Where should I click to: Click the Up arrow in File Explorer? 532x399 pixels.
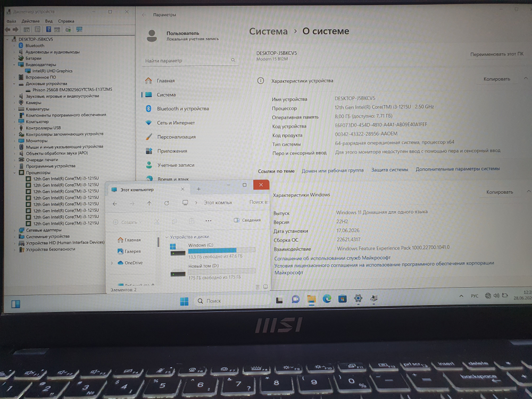(149, 203)
